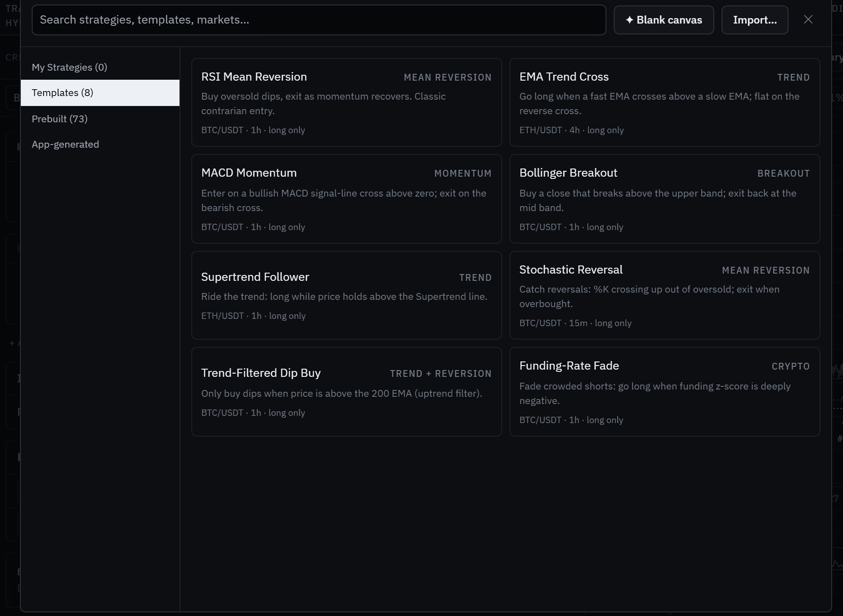This screenshot has width=843, height=616.
Task: Open the Import... button
Action: click(755, 20)
